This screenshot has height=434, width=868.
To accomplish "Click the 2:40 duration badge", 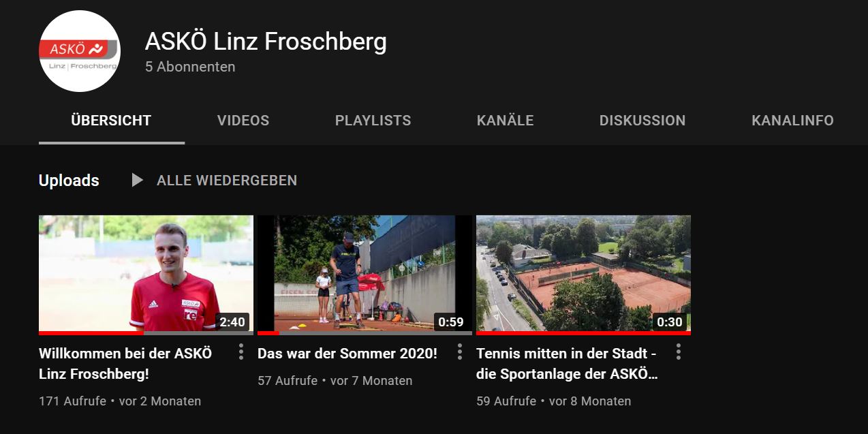I will (x=232, y=322).
